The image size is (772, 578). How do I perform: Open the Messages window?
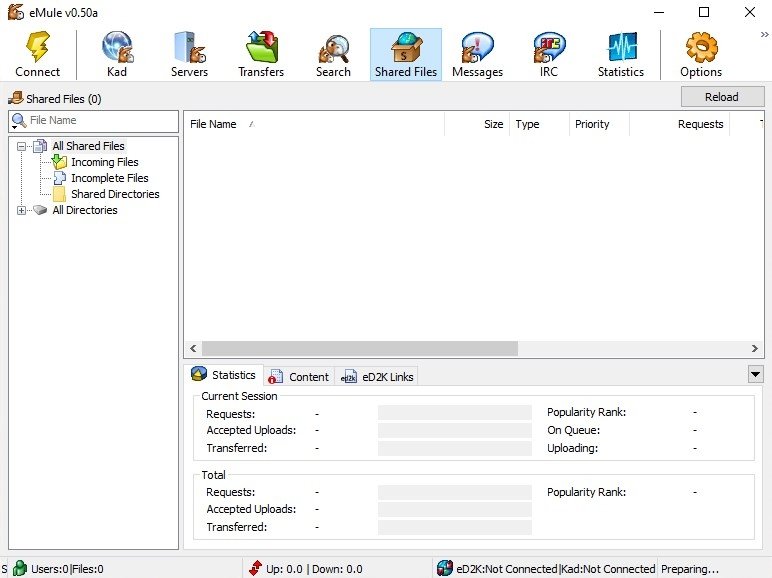tap(478, 54)
